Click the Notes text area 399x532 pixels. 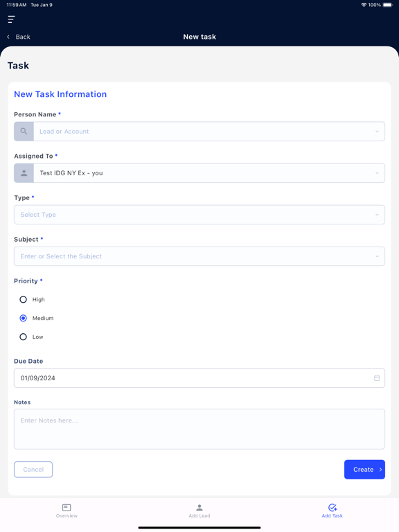coord(199,429)
